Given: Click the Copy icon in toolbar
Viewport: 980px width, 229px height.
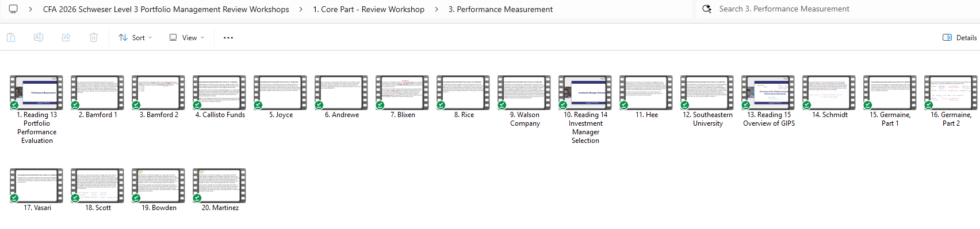Looking at the screenshot, I should coord(11,38).
